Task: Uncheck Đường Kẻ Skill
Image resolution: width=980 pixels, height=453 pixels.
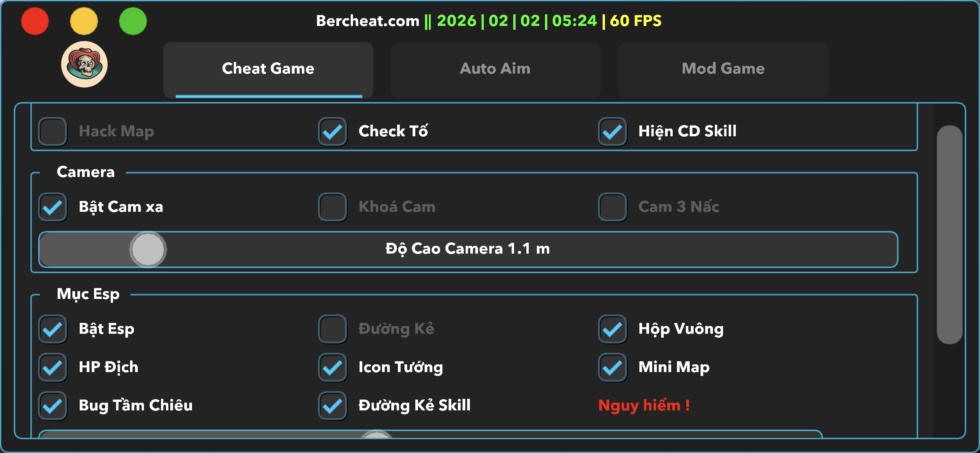Action: 332,405
